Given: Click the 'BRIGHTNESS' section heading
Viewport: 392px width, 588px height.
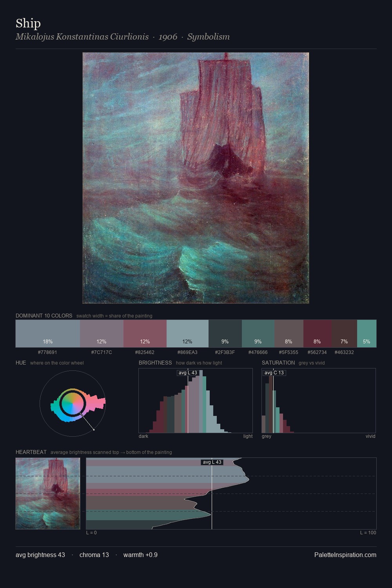Looking at the screenshot, I should 155,363.
